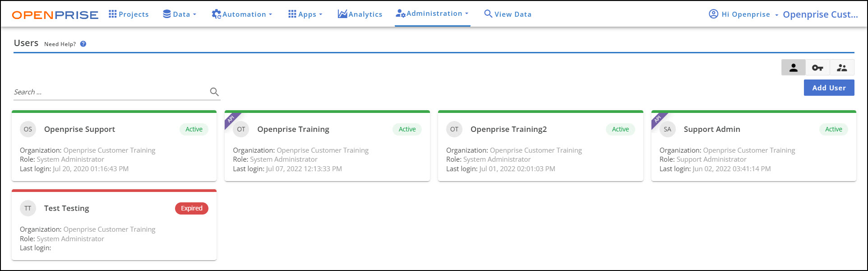Click the OS avatar on Openprise Support
The image size is (868, 271).
pyautogui.click(x=28, y=129)
